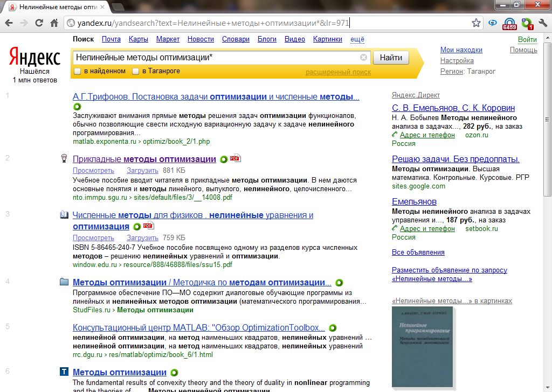Open the Яндекс.Директ label link
The width and height of the screenshot is (552, 392).
[x=416, y=95]
